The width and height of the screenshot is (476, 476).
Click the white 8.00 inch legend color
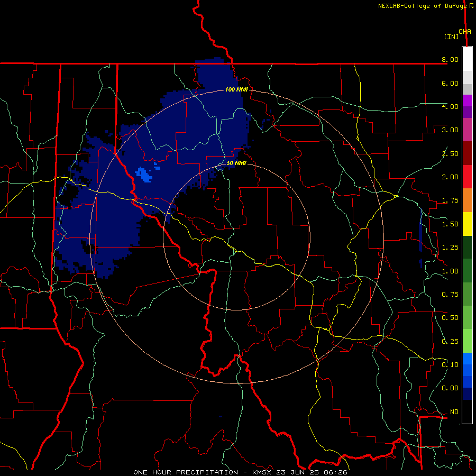tap(467, 59)
